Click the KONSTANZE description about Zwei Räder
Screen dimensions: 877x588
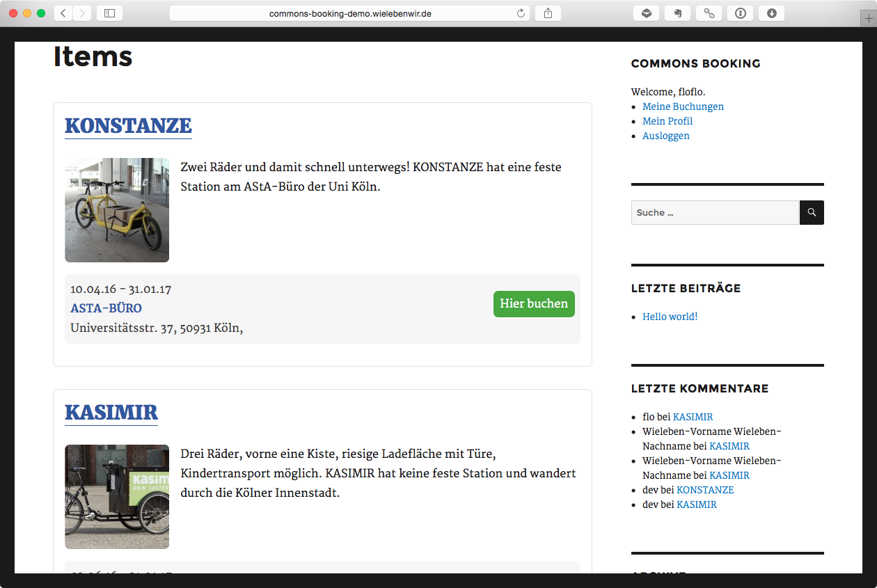click(371, 177)
